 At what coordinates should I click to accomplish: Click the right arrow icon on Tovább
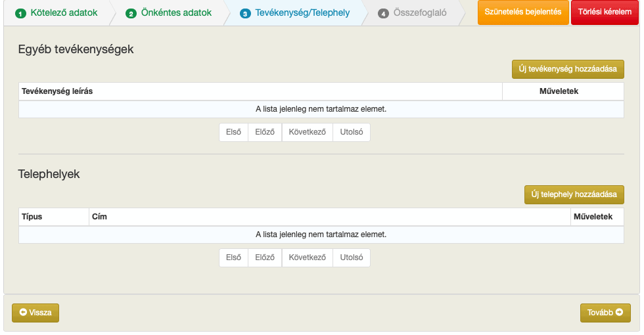[x=619, y=312]
